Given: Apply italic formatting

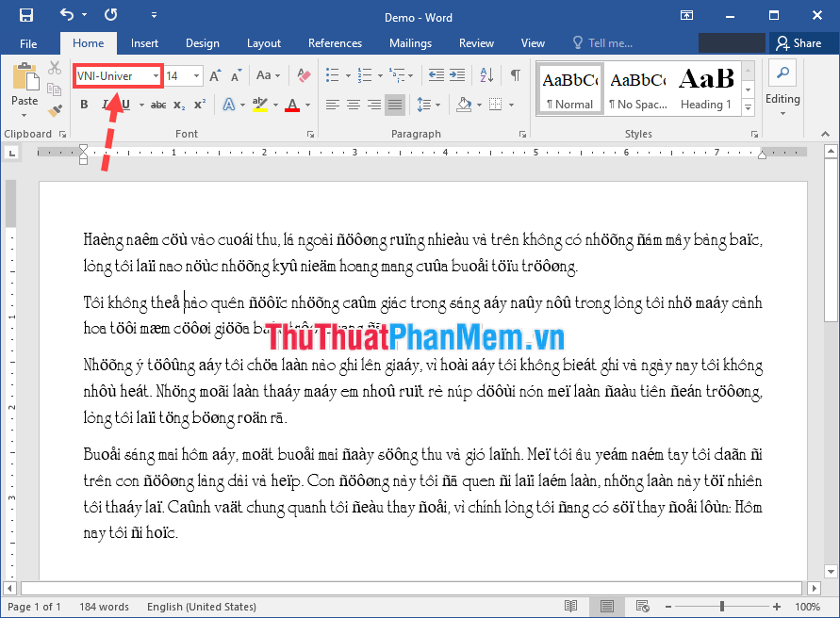Looking at the screenshot, I should (x=107, y=104).
